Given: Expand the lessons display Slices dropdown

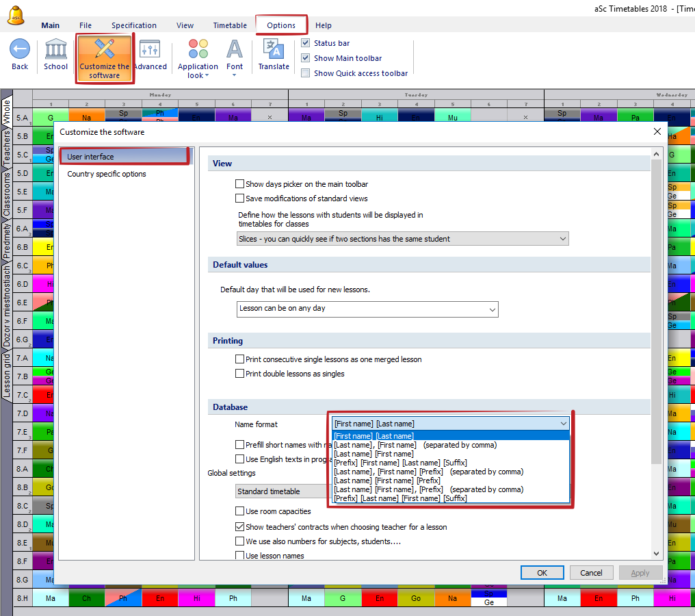Looking at the screenshot, I should click(402, 239).
